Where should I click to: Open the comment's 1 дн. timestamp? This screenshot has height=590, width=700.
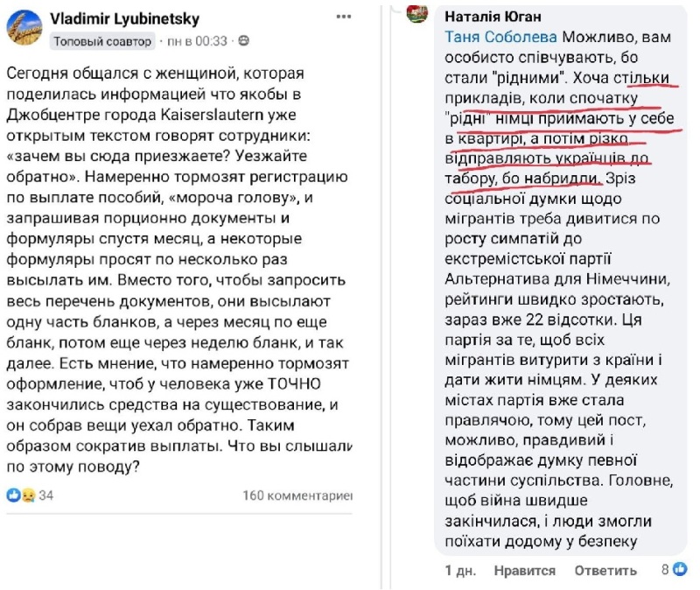click(460, 570)
